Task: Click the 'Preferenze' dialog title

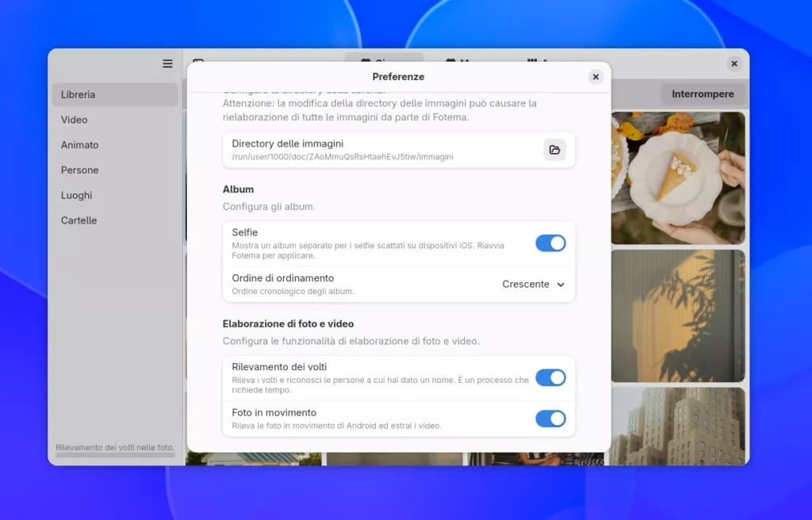Action: click(398, 77)
